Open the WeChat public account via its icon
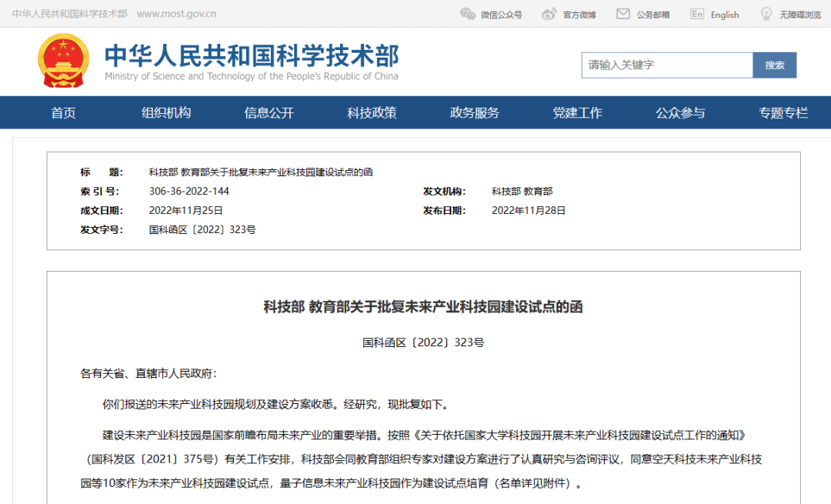 click(x=468, y=13)
